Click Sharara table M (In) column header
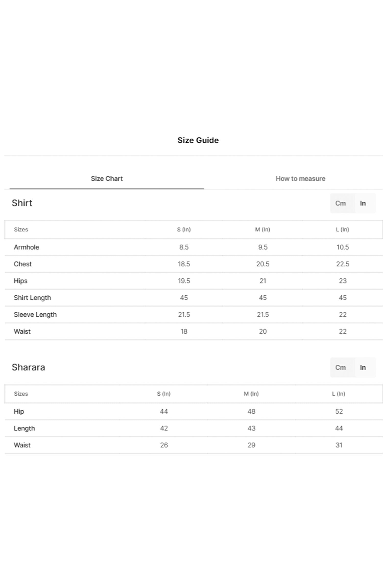 coord(251,394)
